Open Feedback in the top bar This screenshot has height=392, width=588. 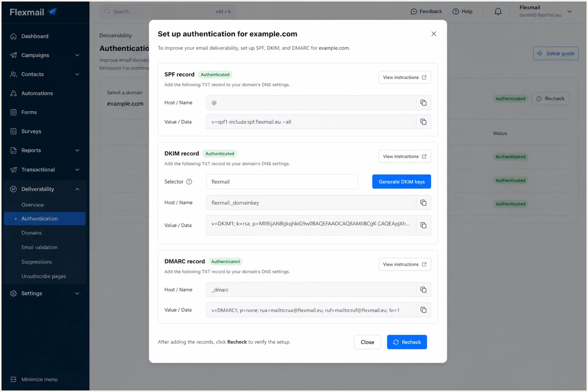click(426, 11)
